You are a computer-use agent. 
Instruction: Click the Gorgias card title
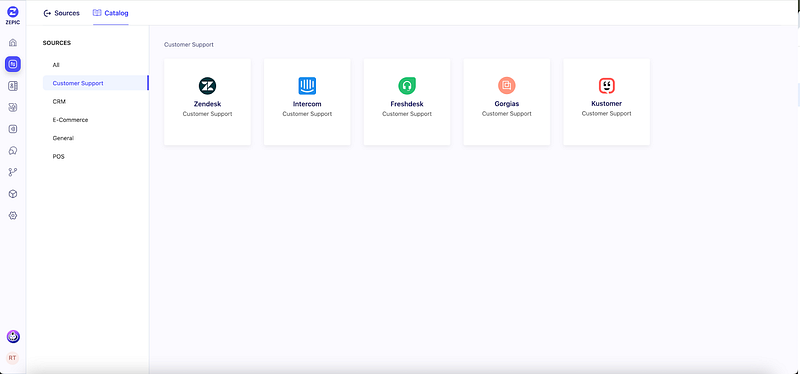pos(507,104)
